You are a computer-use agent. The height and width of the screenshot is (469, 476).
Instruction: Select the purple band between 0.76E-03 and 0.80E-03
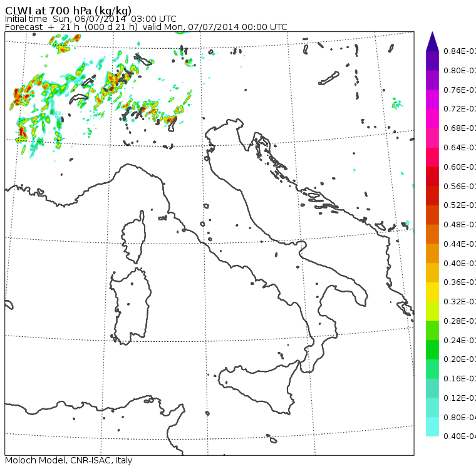pyautogui.click(x=432, y=80)
